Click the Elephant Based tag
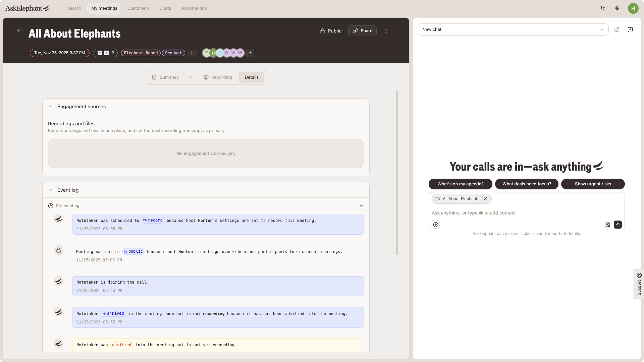The height and width of the screenshot is (362, 644). (x=141, y=53)
